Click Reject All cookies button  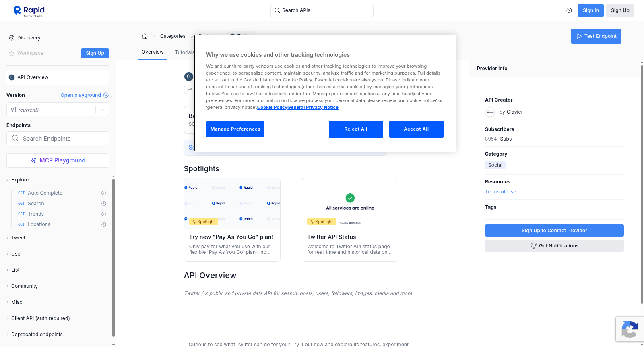point(356,129)
